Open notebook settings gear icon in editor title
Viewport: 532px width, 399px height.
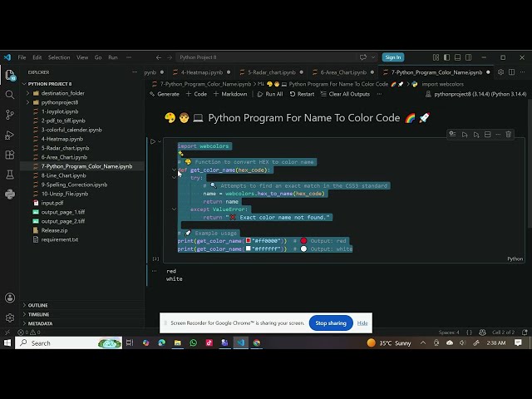click(x=500, y=72)
